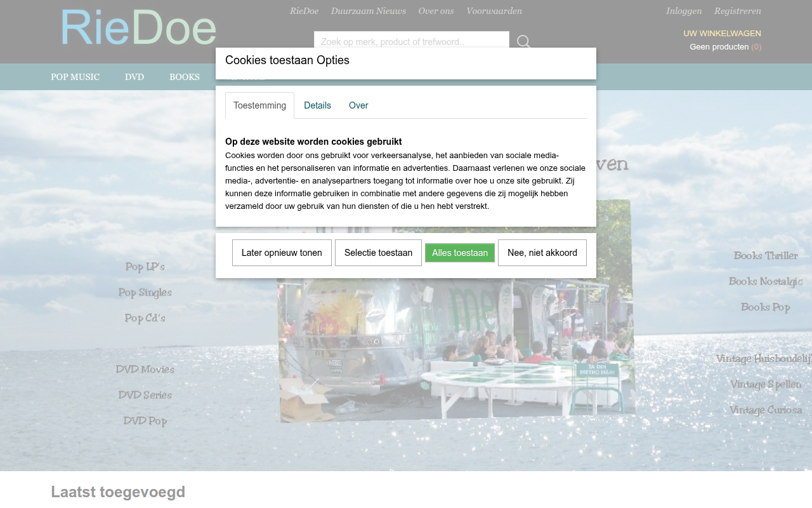Browse DVD Movies category

pos(145,369)
